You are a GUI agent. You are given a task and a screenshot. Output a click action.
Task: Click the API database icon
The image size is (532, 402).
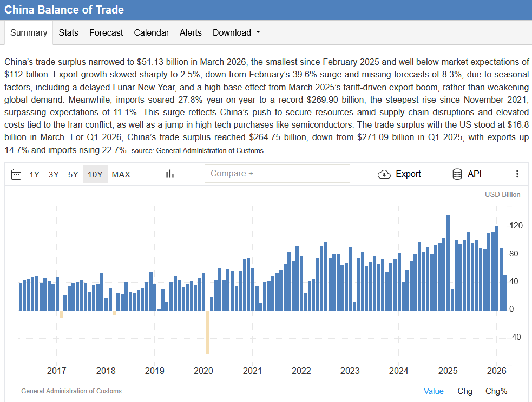(457, 174)
